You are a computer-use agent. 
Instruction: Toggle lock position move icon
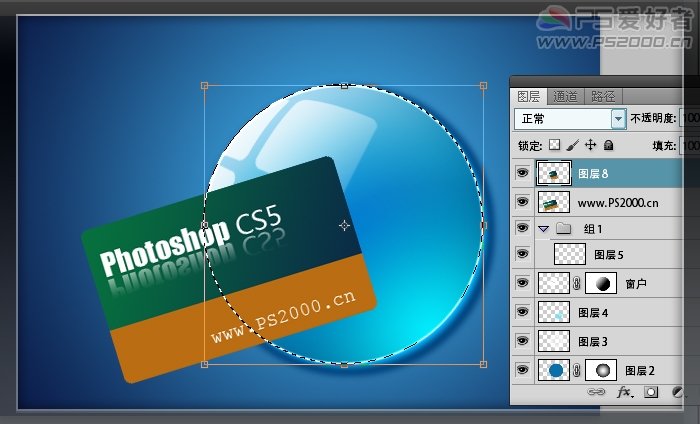click(591, 145)
